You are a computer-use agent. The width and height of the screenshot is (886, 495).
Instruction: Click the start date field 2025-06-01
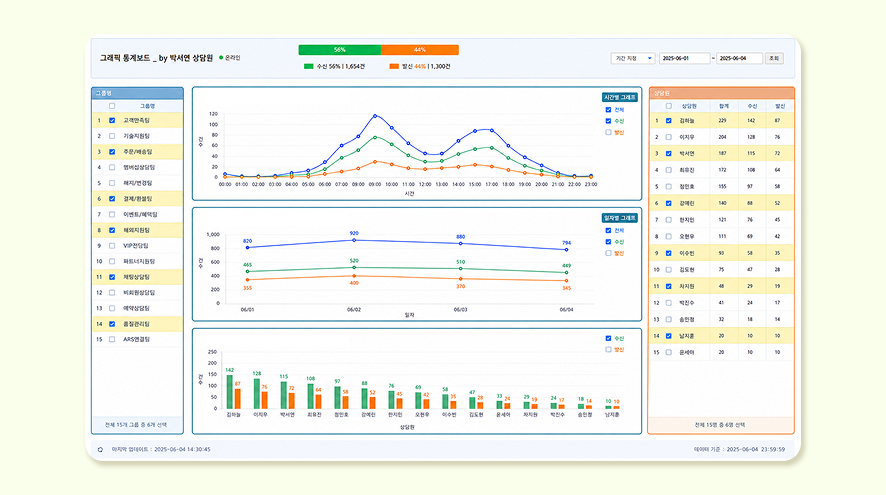point(684,58)
